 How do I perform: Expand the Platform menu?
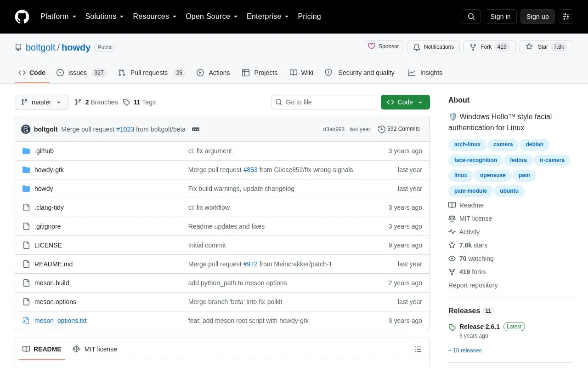point(58,17)
